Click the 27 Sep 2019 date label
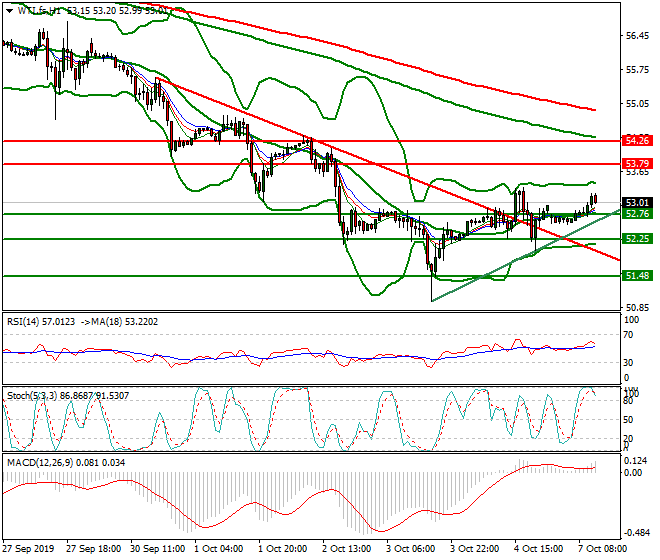This screenshot has width=660, height=560. 28,549
